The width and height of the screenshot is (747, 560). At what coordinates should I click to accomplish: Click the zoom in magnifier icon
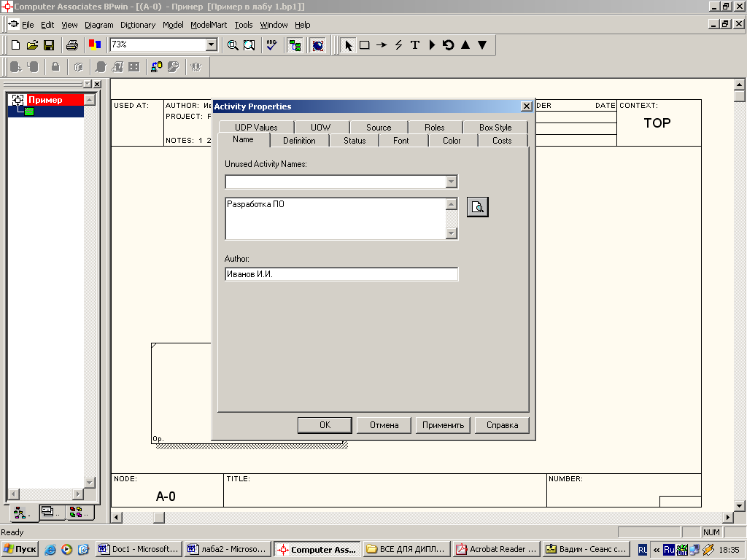pos(233,45)
